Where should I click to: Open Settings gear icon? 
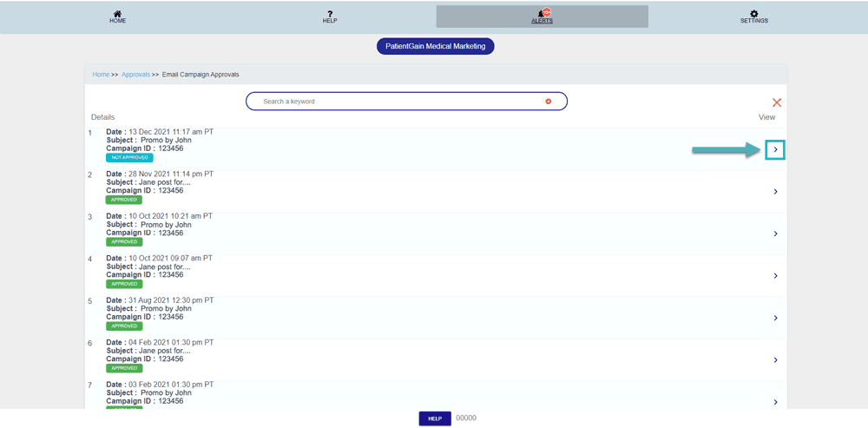[x=753, y=14]
